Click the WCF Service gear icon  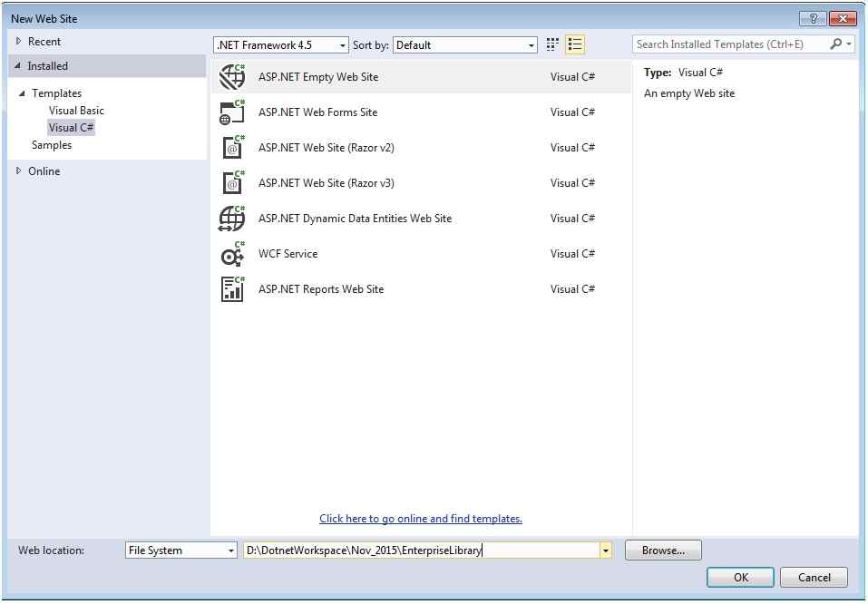232,254
